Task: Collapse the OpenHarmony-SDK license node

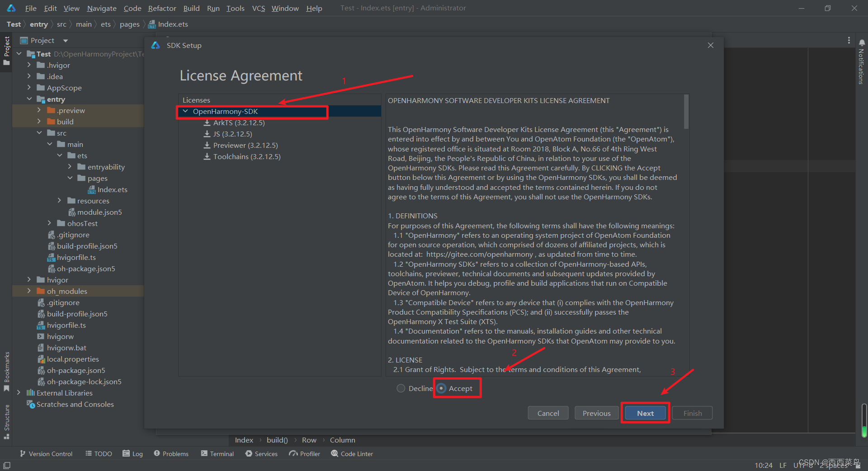Action: pos(185,111)
